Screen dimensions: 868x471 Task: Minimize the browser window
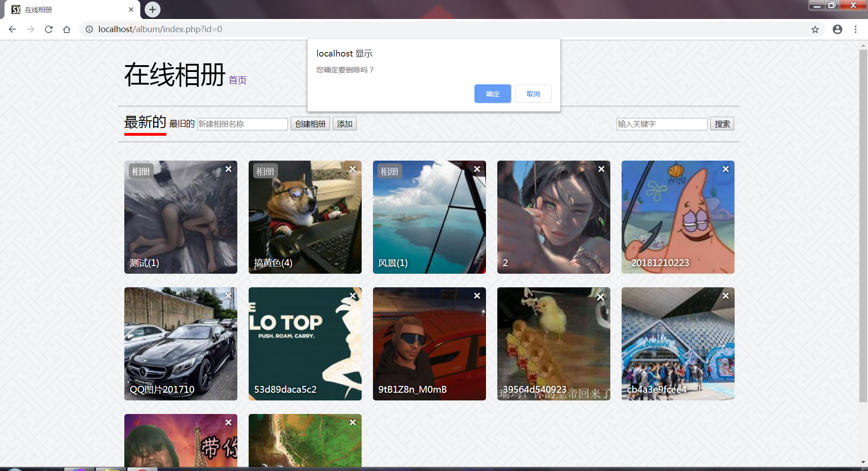[816, 5]
